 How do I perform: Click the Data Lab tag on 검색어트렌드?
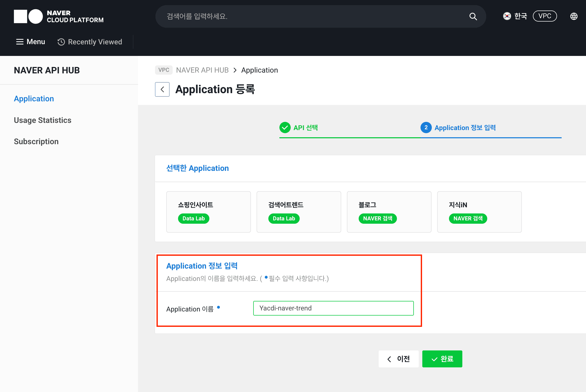pos(284,219)
